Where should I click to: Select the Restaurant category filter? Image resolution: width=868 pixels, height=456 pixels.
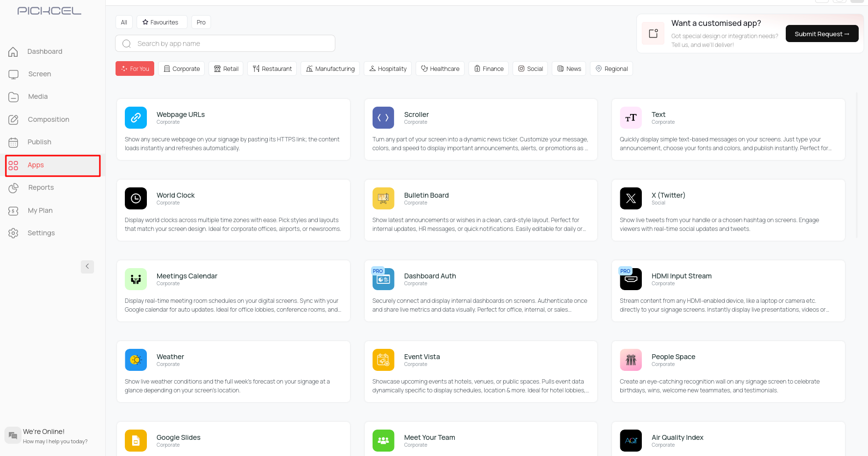[272, 69]
